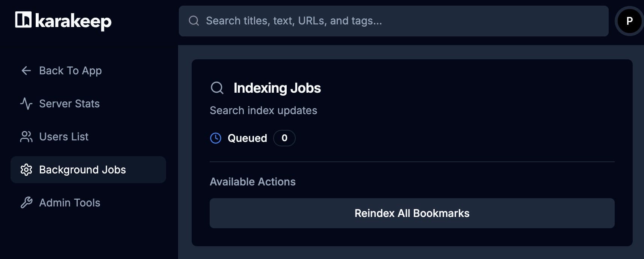Viewport: 644px width, 259px height.
Task: Click the karakeep wordmark link
Action: pyautogui.click(x=73, y=21)
